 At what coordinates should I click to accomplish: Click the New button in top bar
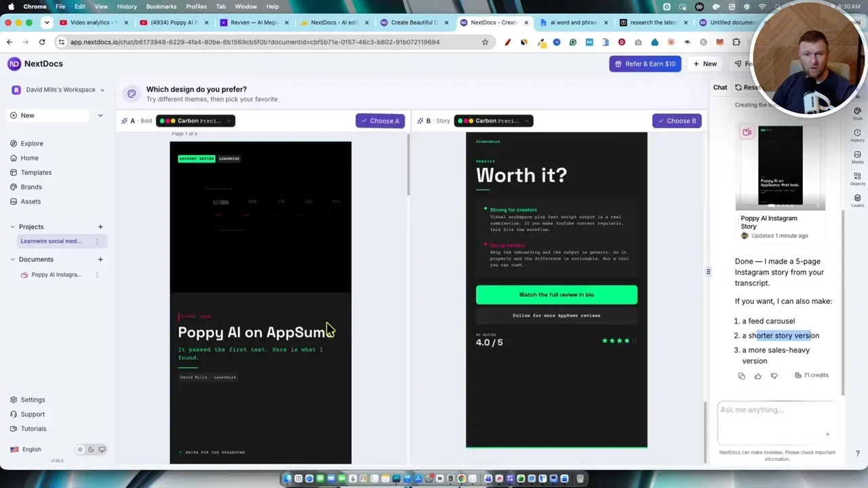coord(705,64)
